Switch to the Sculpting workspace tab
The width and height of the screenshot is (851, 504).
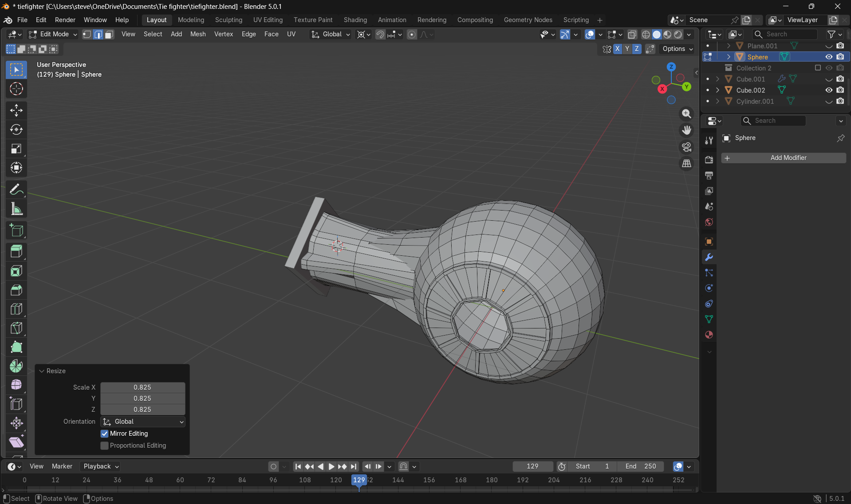pyautogui.click(x=229, y=20)
